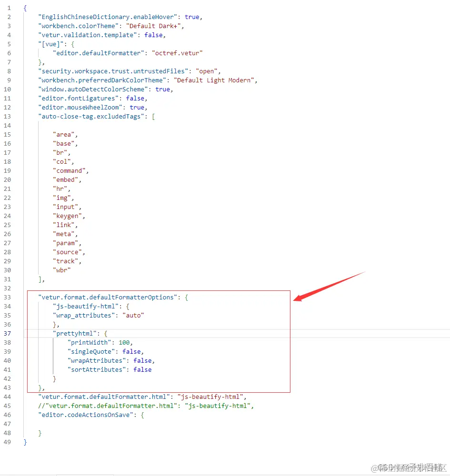
Task: Click the "track" array entry
Action: pos(66,261)
